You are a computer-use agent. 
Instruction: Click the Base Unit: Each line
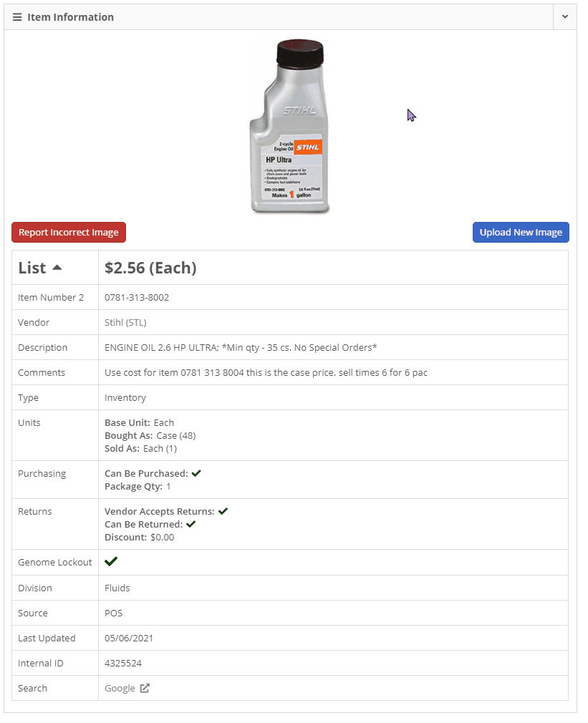point(139,422)
